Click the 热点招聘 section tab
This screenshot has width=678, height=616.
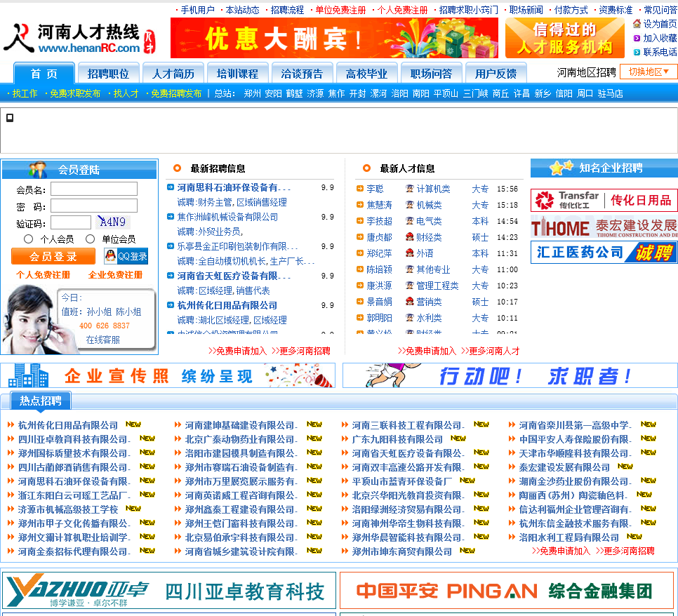(41, 401)
